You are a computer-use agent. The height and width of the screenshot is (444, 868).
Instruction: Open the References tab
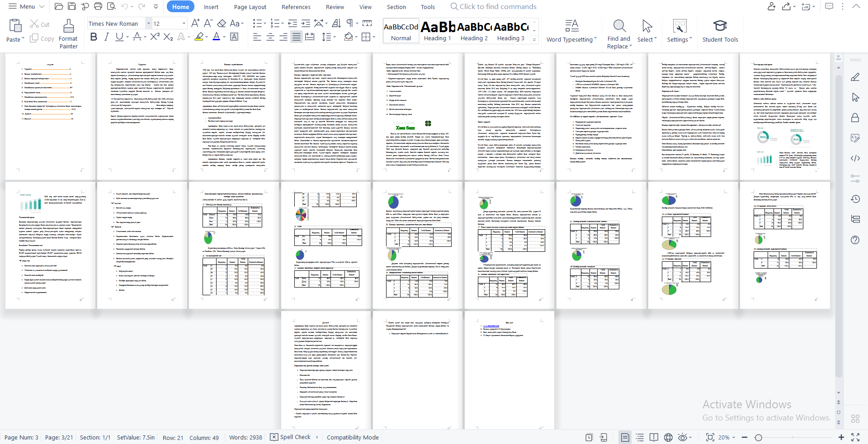point(296,7)
